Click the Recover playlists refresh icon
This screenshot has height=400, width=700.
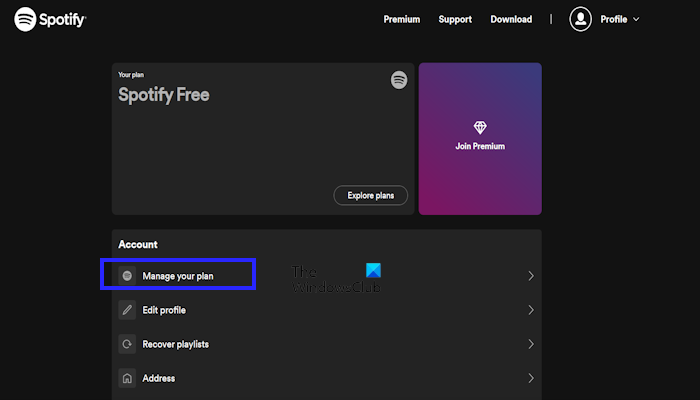click(x=127, y=344)
